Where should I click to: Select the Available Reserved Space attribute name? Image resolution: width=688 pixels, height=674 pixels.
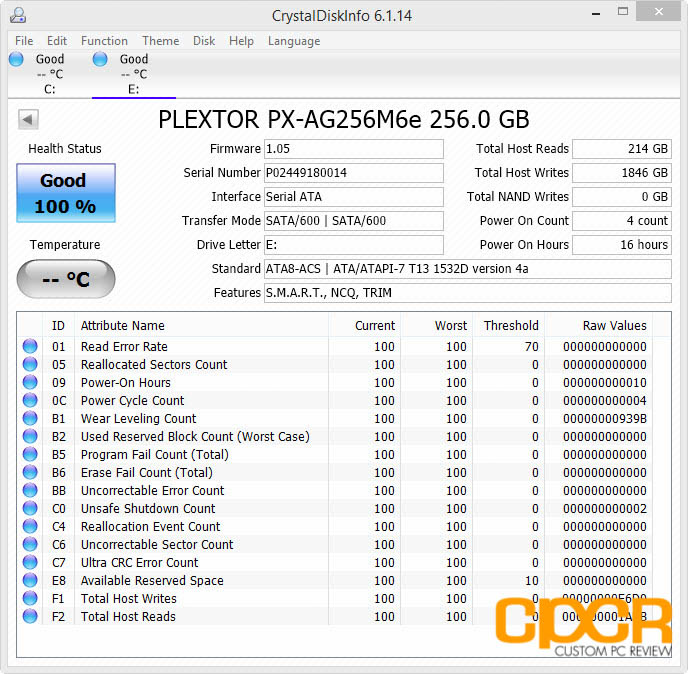pos(152,581)
